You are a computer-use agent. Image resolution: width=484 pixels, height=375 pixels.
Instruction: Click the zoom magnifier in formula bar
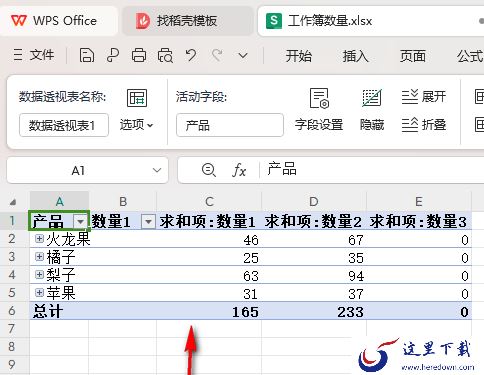(209, 170)
